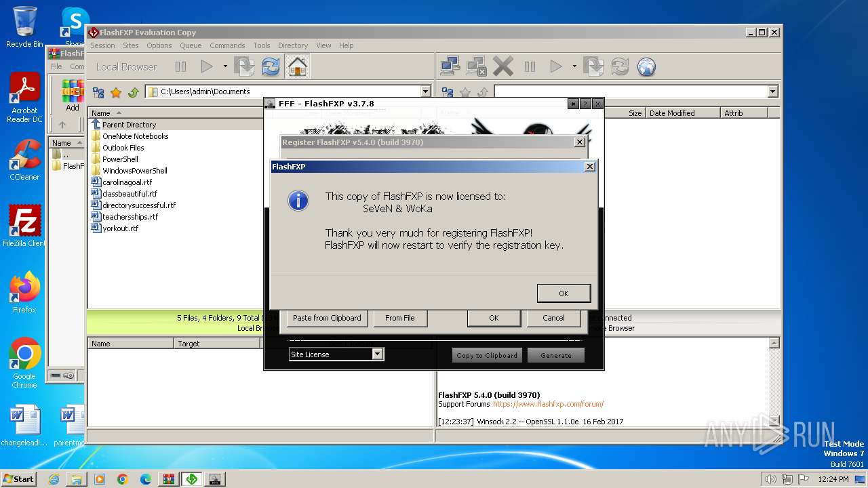Screen dimensions: 868x488
Task: Click the From File button
Action: (399, 318)
